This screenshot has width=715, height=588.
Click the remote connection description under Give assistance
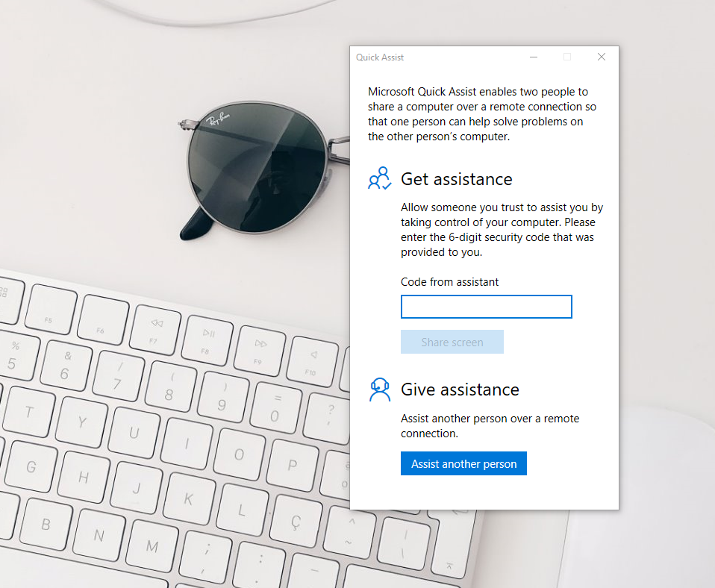tap(490, 426)
